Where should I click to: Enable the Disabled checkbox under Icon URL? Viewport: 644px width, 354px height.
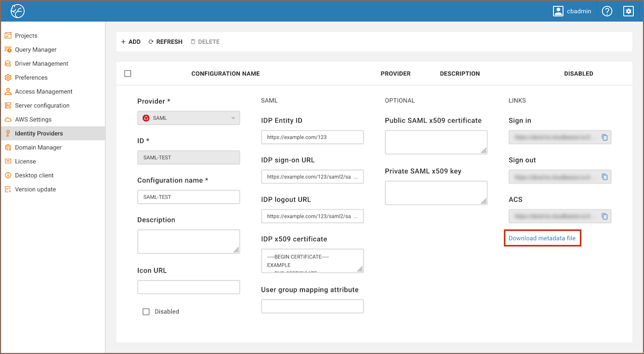146,311
